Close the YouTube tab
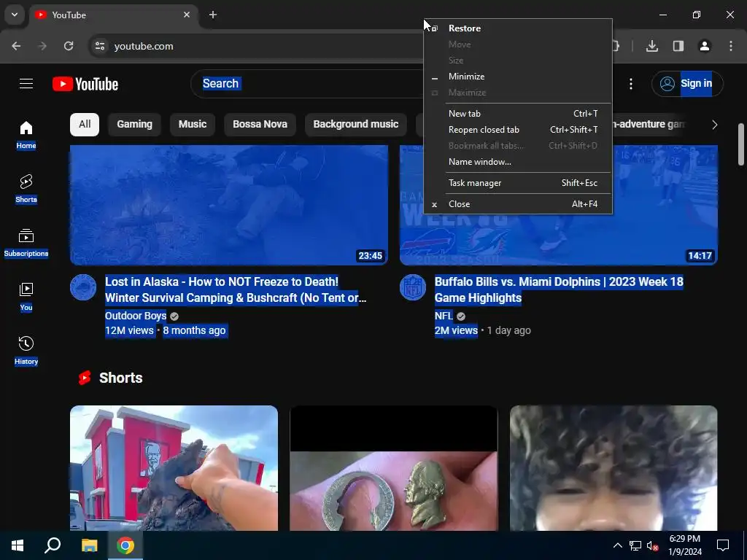The width and height of the screenshot is (747, 560). coord(187,15)
